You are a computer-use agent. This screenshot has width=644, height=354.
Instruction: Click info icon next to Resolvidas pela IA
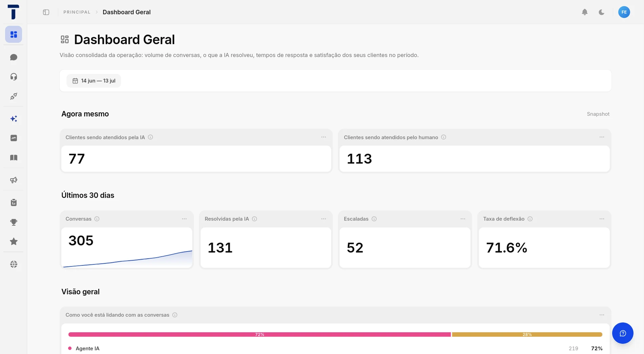point(255,219)
